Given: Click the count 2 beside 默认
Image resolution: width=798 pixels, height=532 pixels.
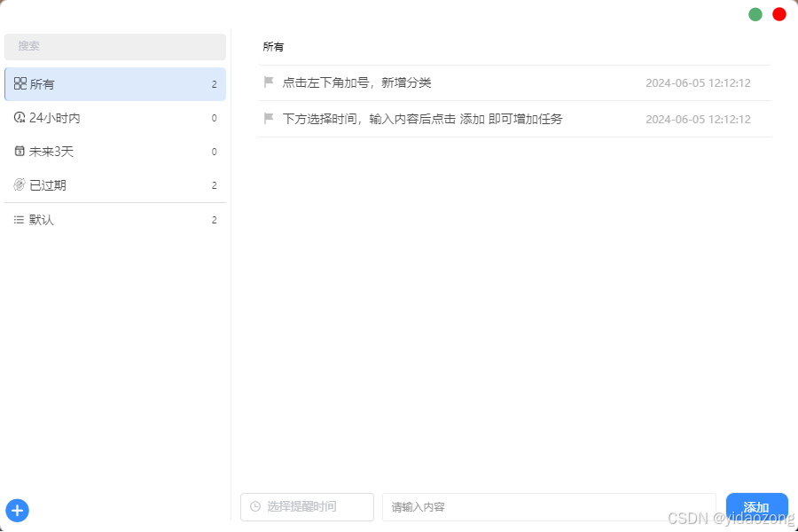Looking at the screenshot, I should tap(215, 220).
